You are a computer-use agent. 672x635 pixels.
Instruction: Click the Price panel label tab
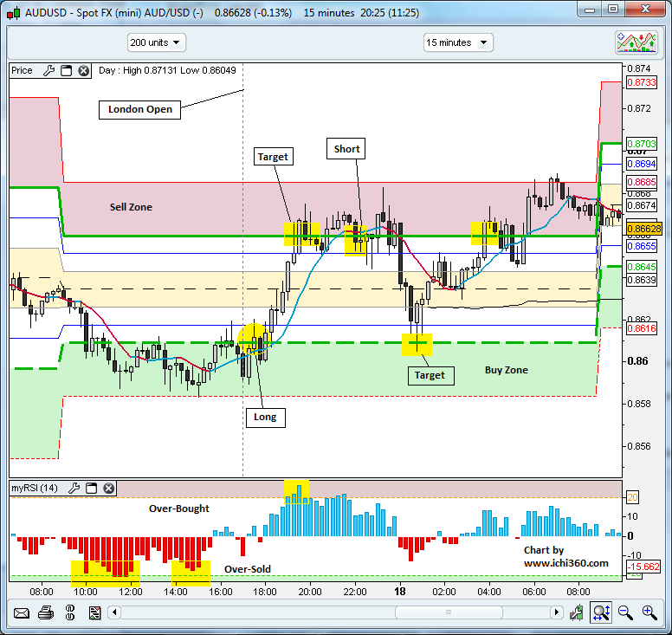tap(23, 71)
